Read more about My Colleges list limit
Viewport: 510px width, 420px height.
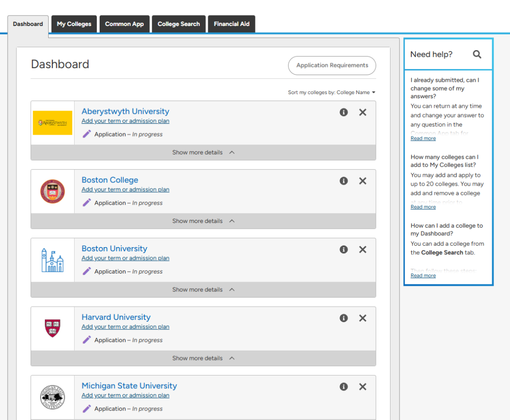tap(423, 207)
